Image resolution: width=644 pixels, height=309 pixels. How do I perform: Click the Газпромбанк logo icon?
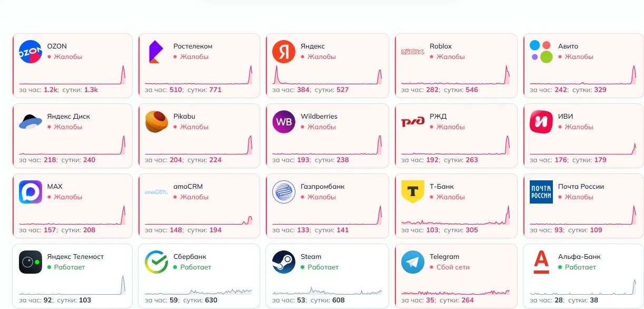[x=284, y=192]
